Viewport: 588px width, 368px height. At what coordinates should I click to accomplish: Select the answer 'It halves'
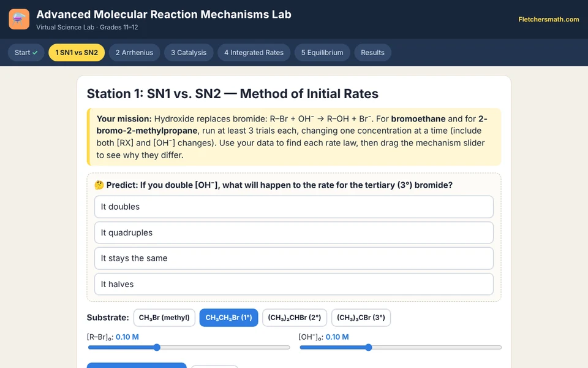point(293,284)
